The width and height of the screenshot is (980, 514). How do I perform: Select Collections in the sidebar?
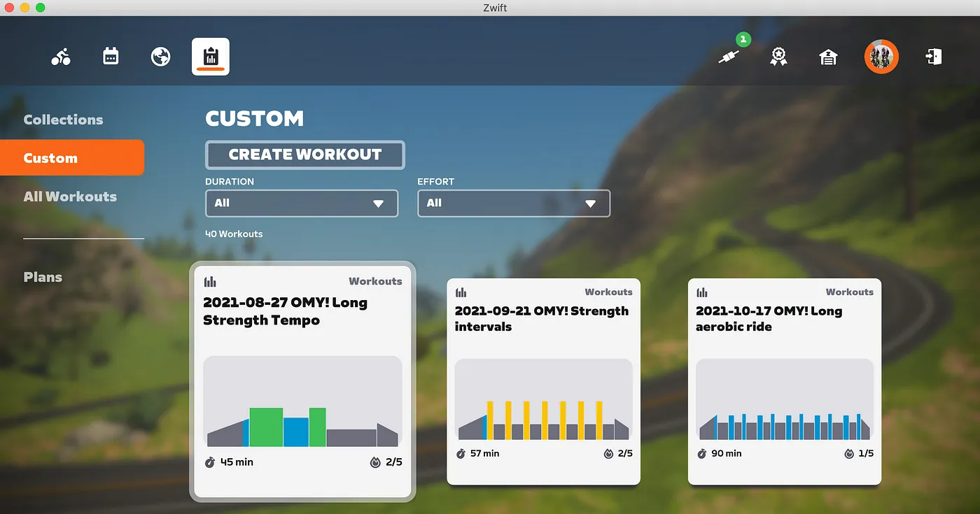click(64, 120)
